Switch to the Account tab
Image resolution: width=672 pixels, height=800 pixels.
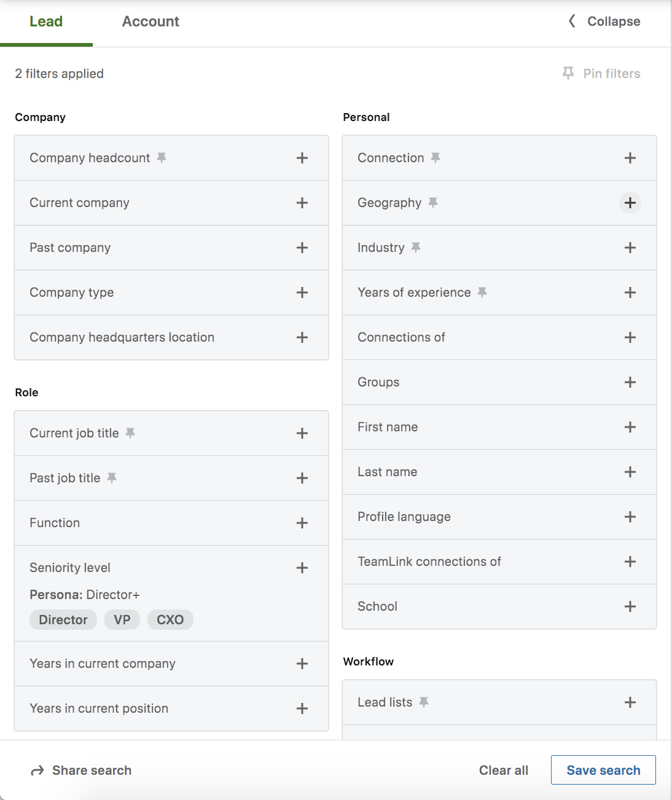[x=150, y=22]
